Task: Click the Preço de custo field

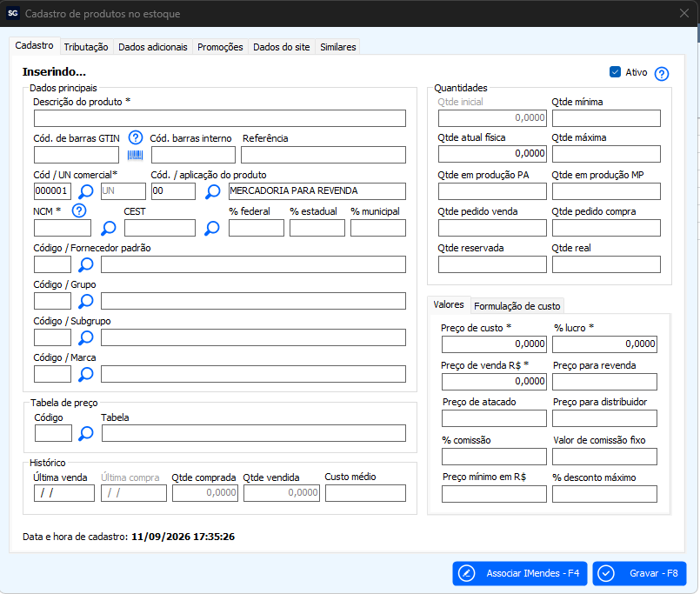Action: pos(494,344)
